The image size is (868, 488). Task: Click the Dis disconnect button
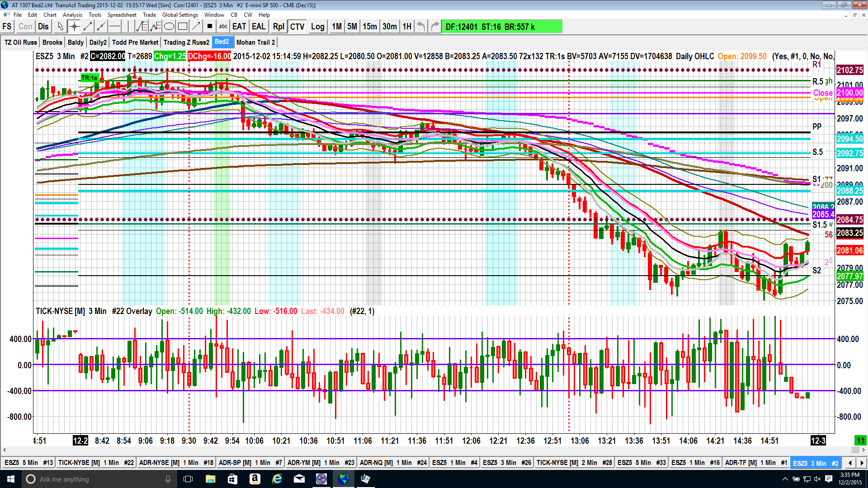[43, 27]
